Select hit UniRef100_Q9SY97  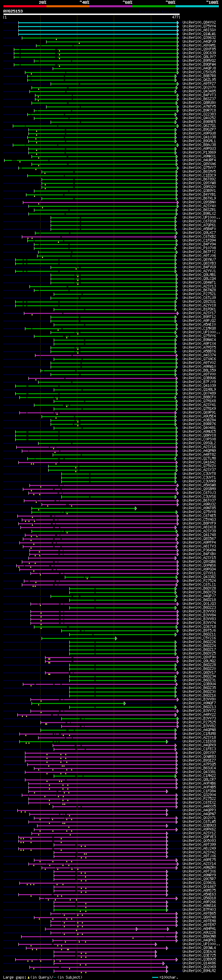point(199,753)
